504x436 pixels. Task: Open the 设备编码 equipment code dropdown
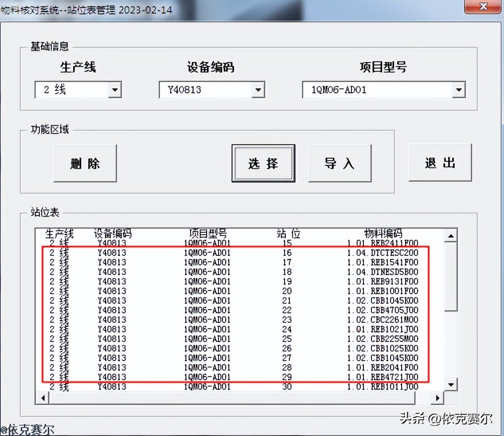pos(258,90)
